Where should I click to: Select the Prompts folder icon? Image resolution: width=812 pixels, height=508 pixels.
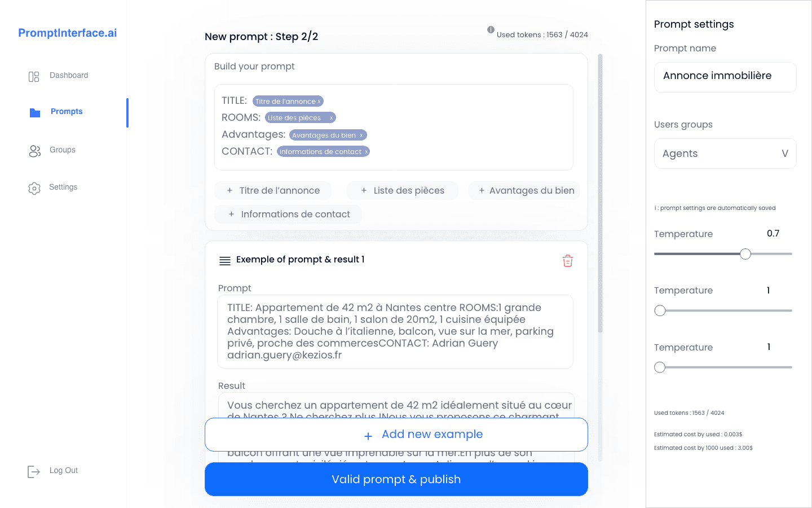tap(34, 112)
